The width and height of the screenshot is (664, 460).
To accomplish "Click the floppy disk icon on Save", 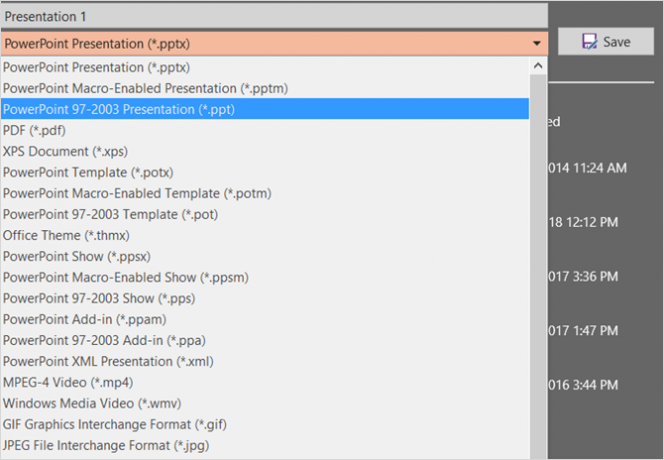I will (589, 42).
